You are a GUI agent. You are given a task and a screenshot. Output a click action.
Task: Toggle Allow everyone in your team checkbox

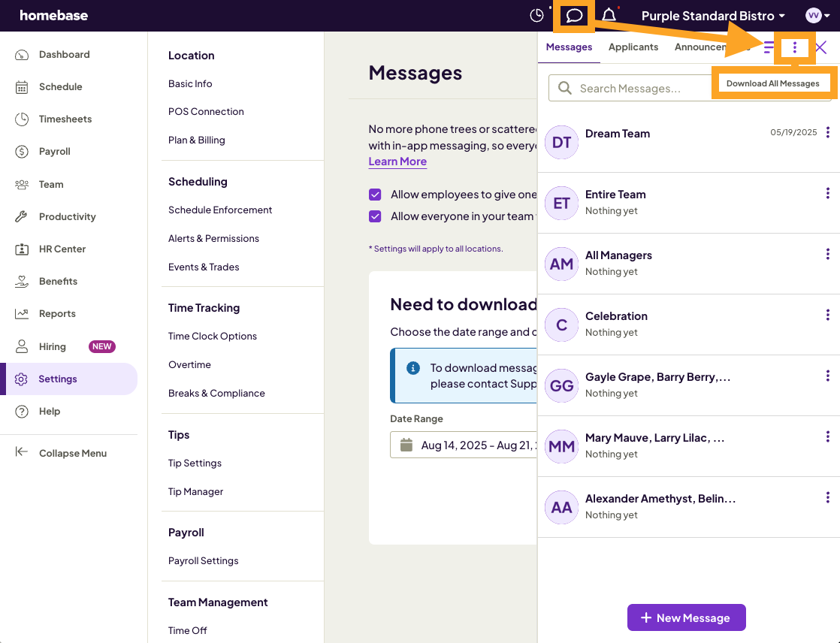tap(375, 216)
